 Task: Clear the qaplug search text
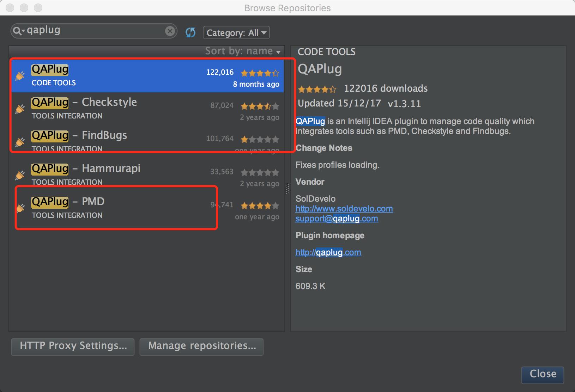coord(170,31)
